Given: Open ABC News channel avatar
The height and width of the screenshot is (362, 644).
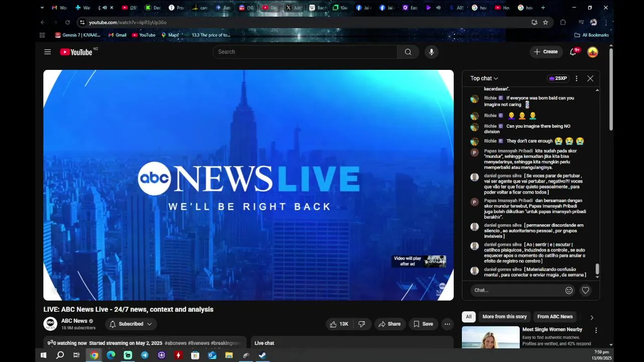Looking at the screenshot, I should (50, 324).
